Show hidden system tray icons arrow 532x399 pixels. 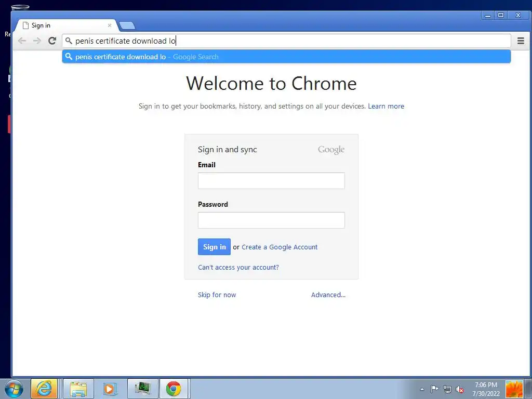[422, 389]
